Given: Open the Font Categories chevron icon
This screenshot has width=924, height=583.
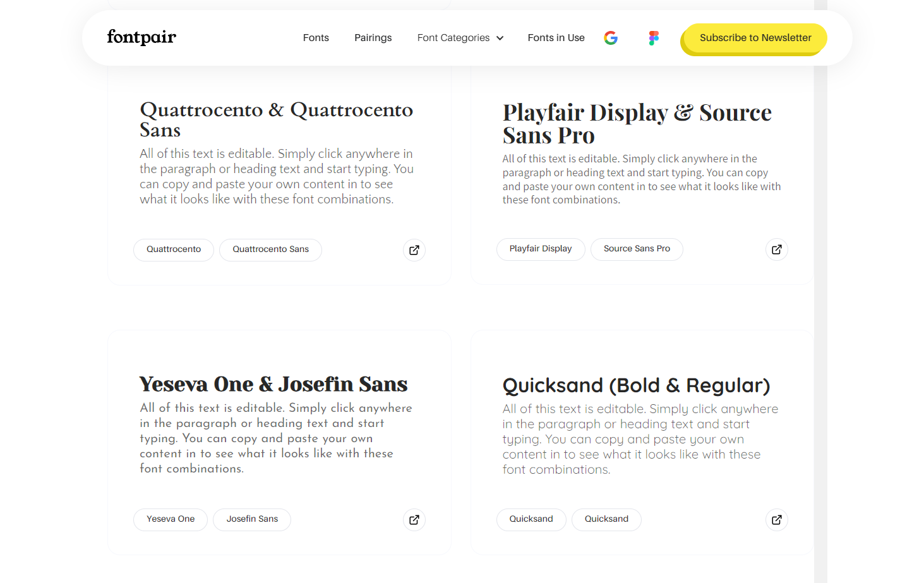Looking at the screenshot, I should (499, 38).
